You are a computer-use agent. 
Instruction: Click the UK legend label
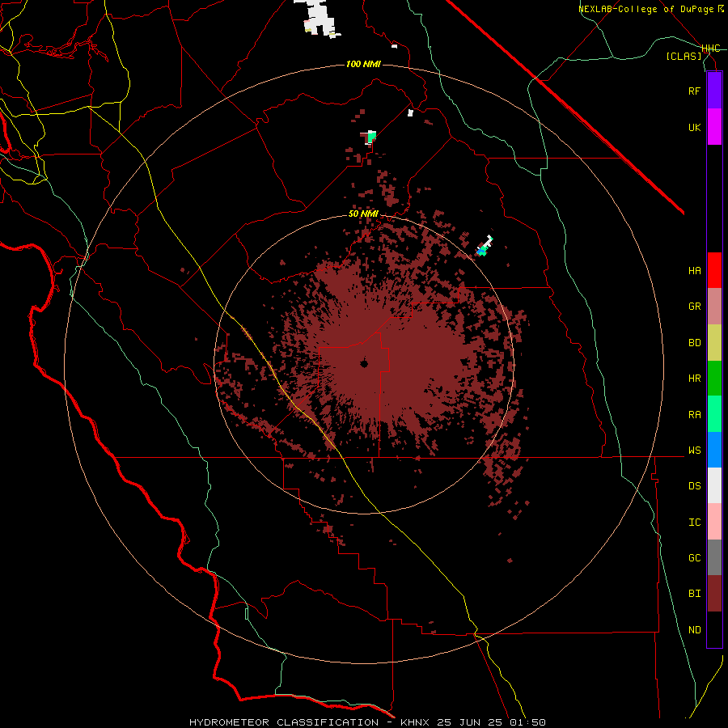694,127
